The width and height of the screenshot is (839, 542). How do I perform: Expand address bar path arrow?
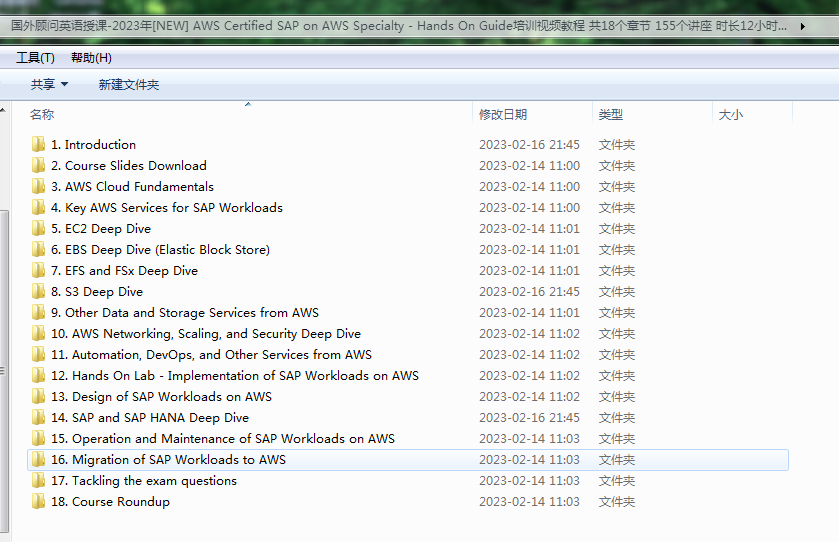click(x=803, y=26)
